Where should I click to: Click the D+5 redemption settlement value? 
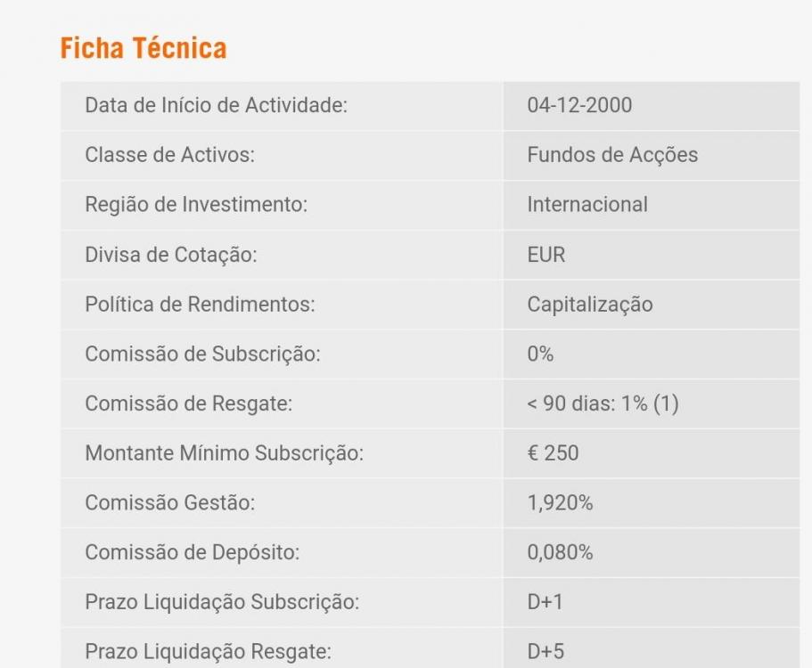[x=545, y=652]
